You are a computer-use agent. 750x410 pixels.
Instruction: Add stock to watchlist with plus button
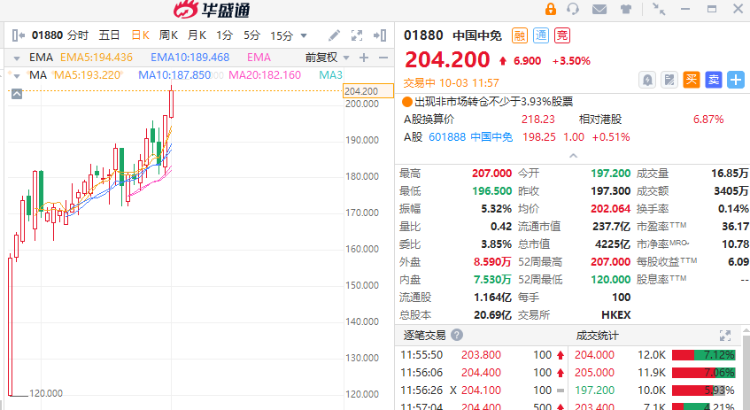[x=736, y=78]
